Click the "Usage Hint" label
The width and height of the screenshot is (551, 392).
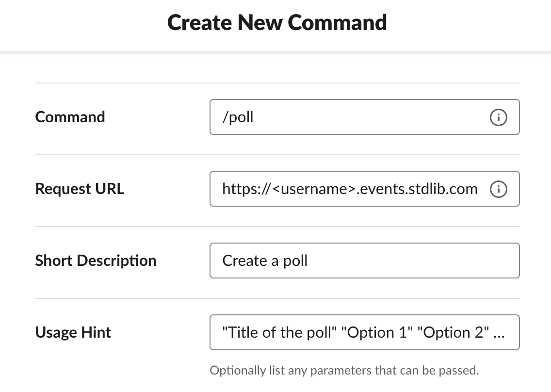[x=73, y=332]
